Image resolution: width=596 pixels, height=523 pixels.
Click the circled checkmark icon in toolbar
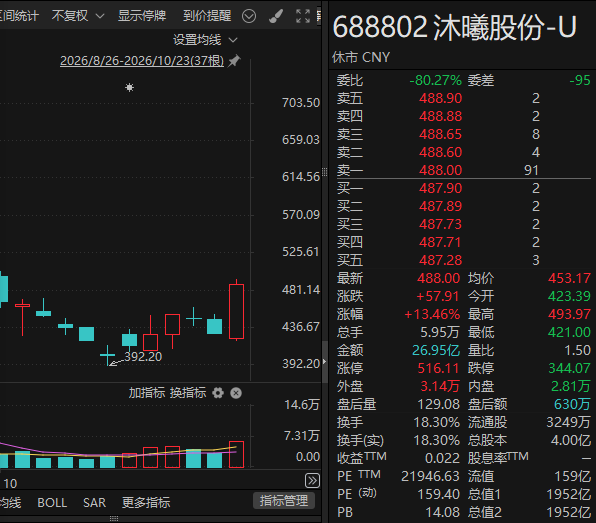coord(249,16)
